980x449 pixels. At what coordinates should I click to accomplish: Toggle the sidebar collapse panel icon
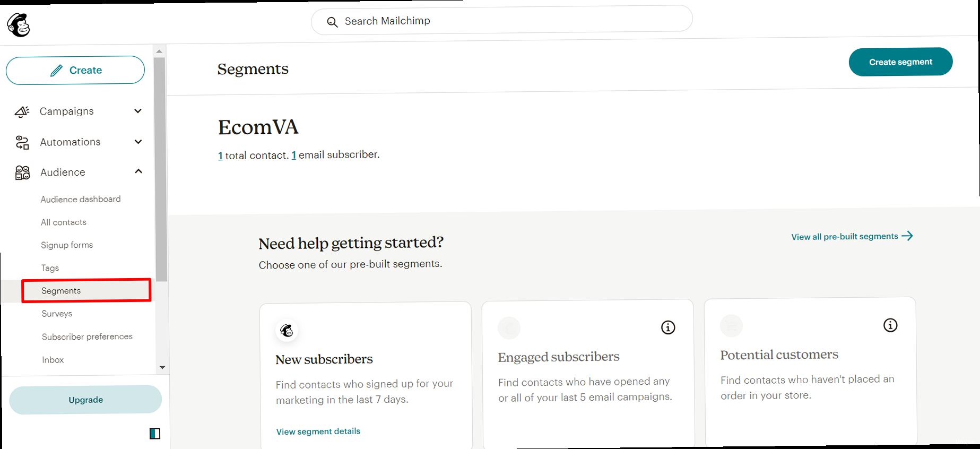click(x=155, y=434)
